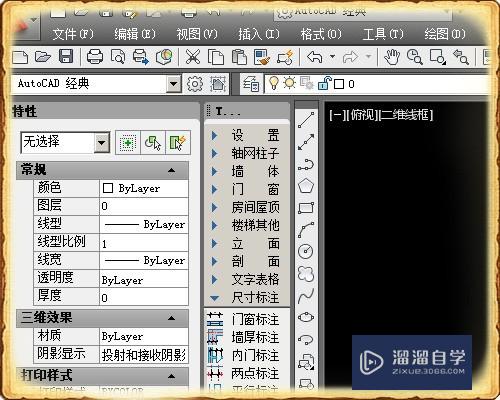
Task: Select the Ellipse draw tool
Action: (306, 317)
